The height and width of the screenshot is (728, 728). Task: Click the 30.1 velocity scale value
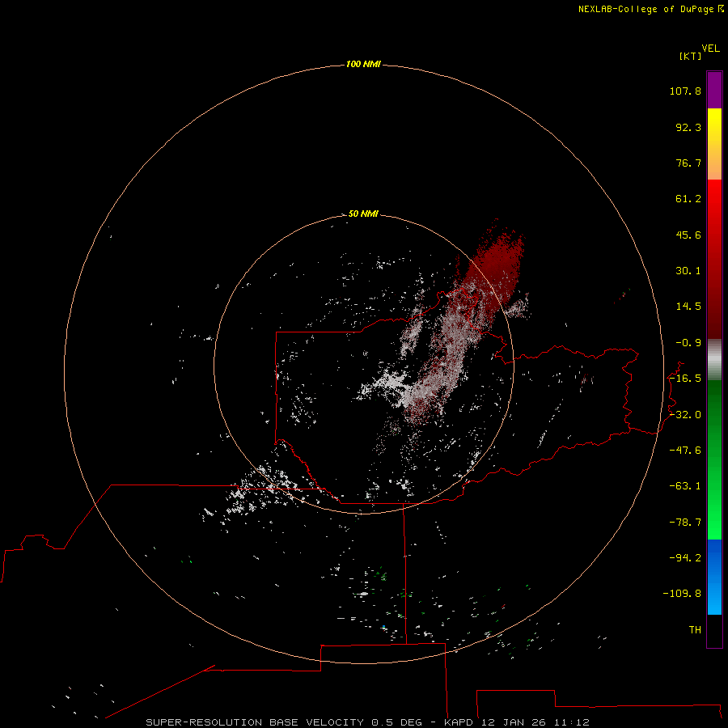coord(688,271)
